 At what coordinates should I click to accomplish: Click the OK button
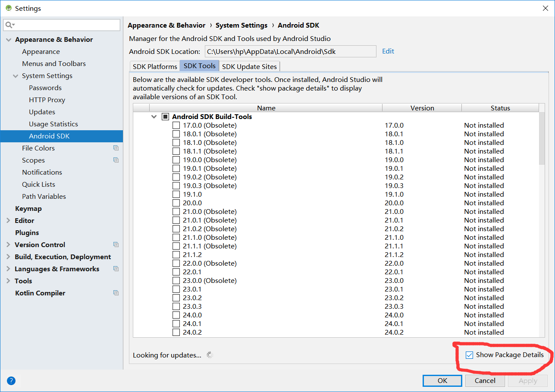coord(442,380)
